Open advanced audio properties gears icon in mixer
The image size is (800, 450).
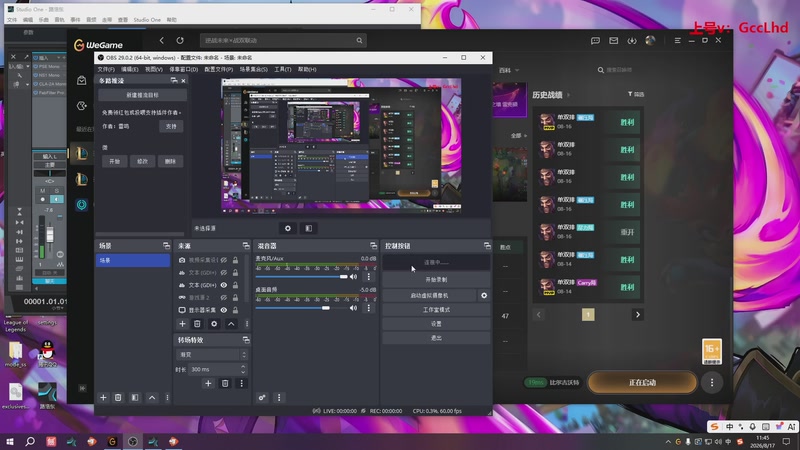pos(262,397)
